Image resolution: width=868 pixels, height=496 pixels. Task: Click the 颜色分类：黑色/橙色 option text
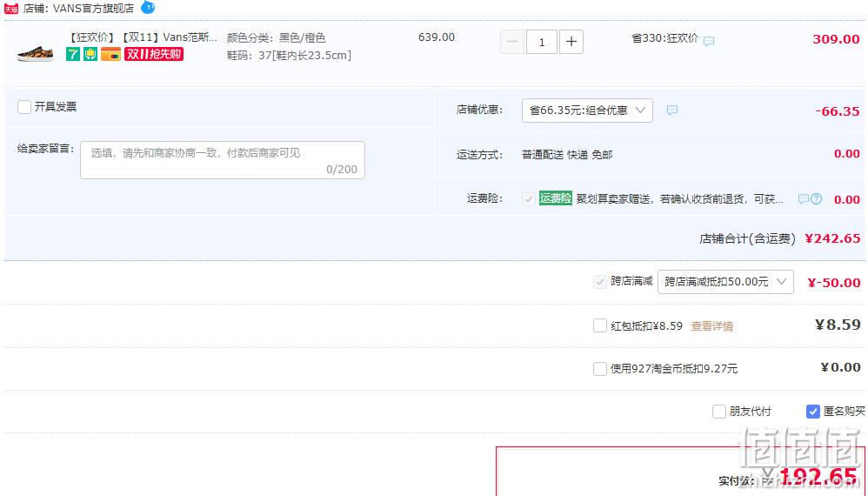click(x=277, y=37)
